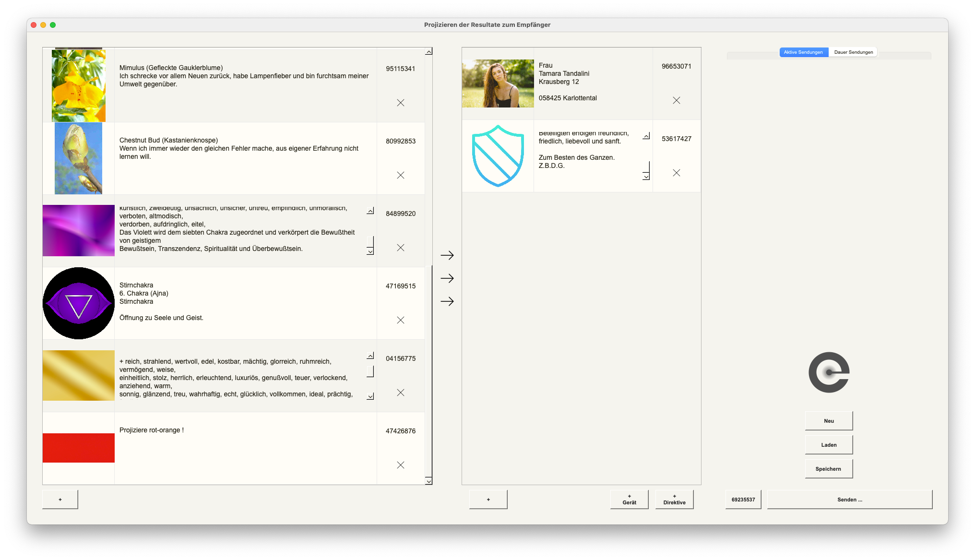Screen dimensions: 975x560
Task: Select the Stirnchakra symbol thumbnail
Action: (79, 303)
